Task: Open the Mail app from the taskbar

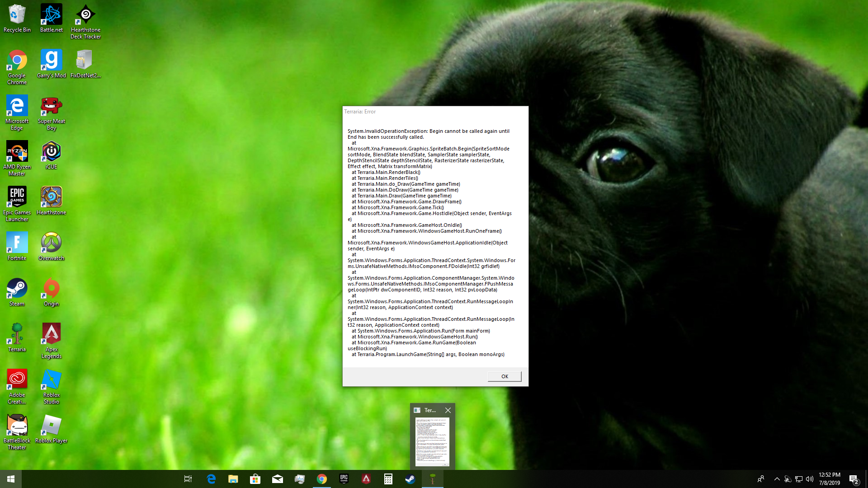Action: point(278,479)
